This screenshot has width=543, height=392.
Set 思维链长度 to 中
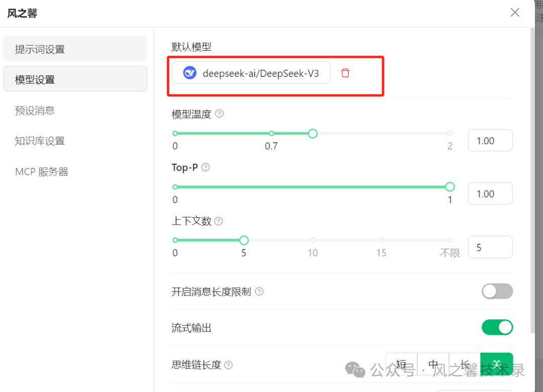point(433,364)
